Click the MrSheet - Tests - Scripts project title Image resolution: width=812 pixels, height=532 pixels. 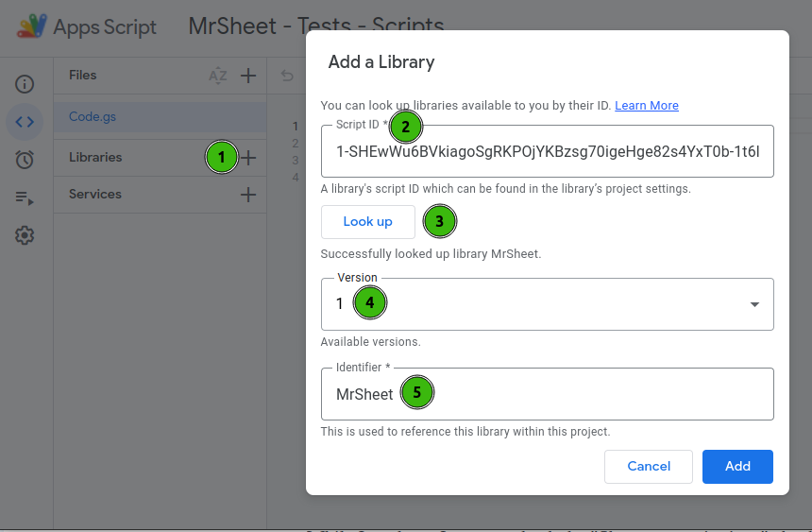pos(316,26)
